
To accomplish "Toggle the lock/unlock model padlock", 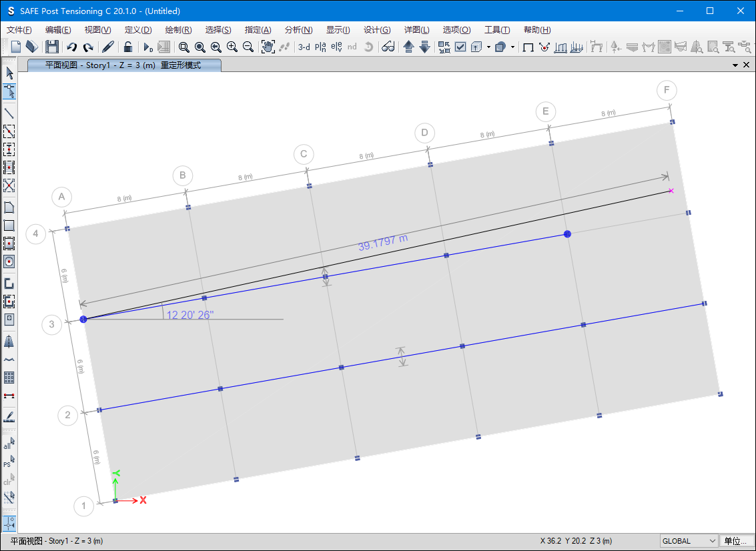I will (x=127, y=47).
